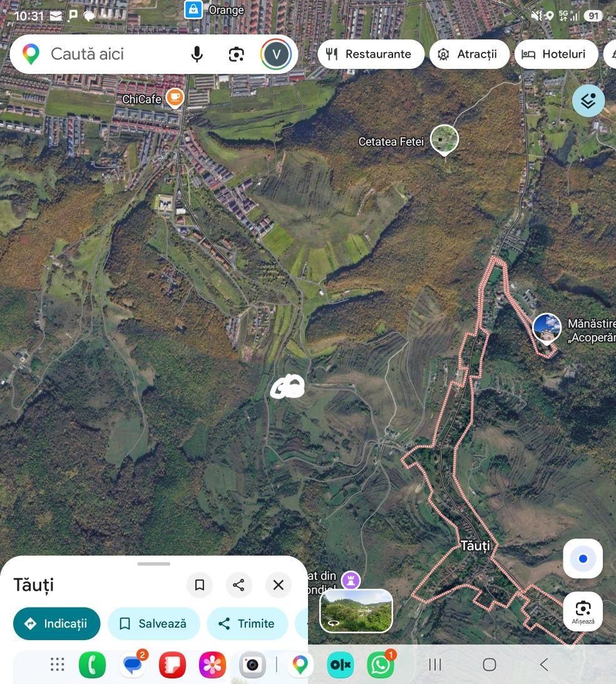
Task: Open the Messages app in dock
Action: tap(133, 665)
